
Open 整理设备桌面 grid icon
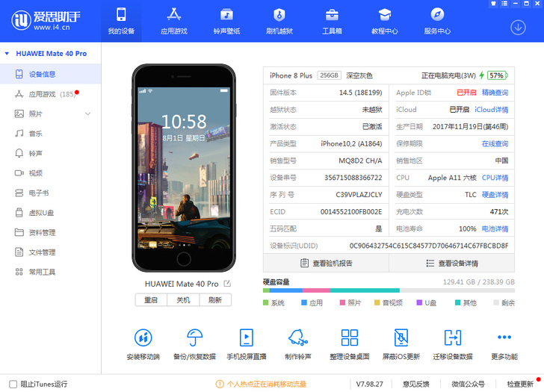pos(350,337)
